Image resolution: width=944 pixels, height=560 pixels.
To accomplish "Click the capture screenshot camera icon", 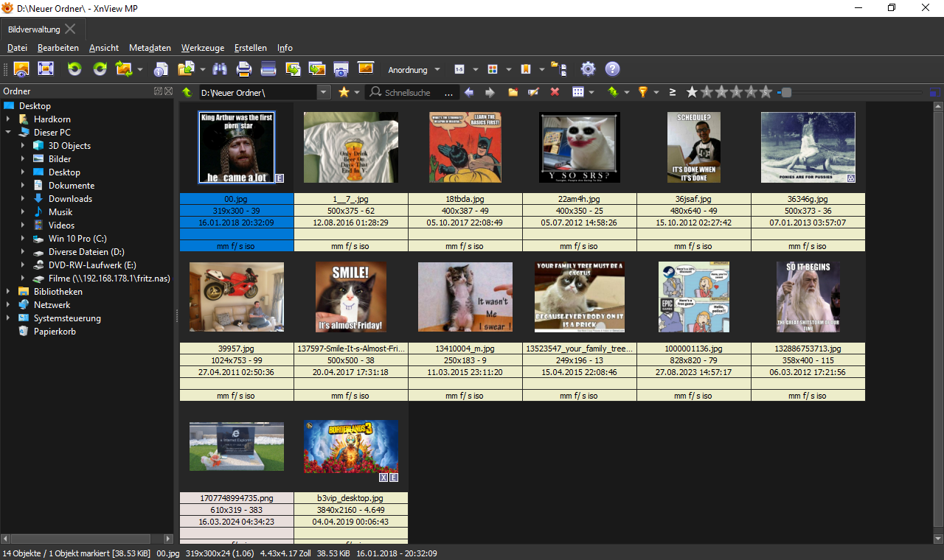I will tap(341, 69).
